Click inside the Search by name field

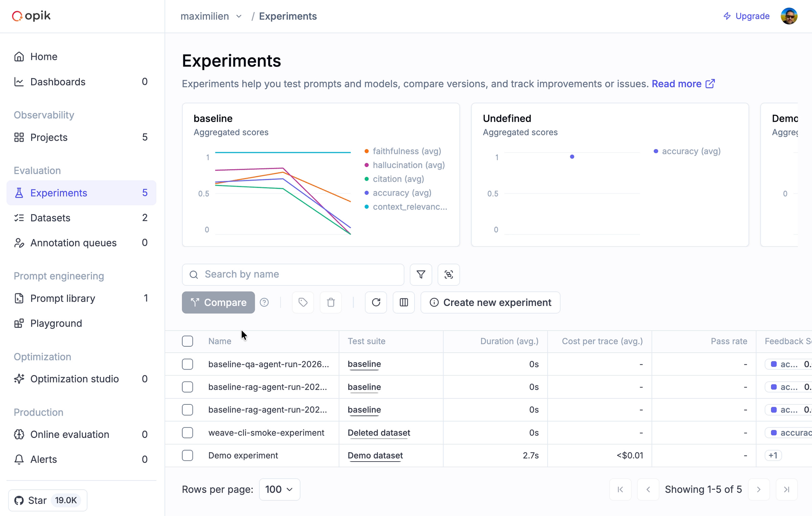click(293, 274)
